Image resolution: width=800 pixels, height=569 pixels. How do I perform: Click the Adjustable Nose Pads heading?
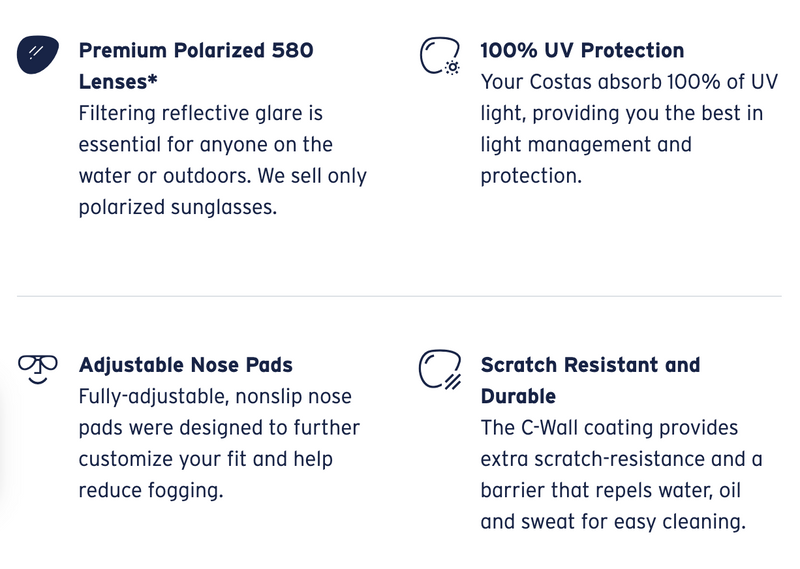(x=186, y=365)
